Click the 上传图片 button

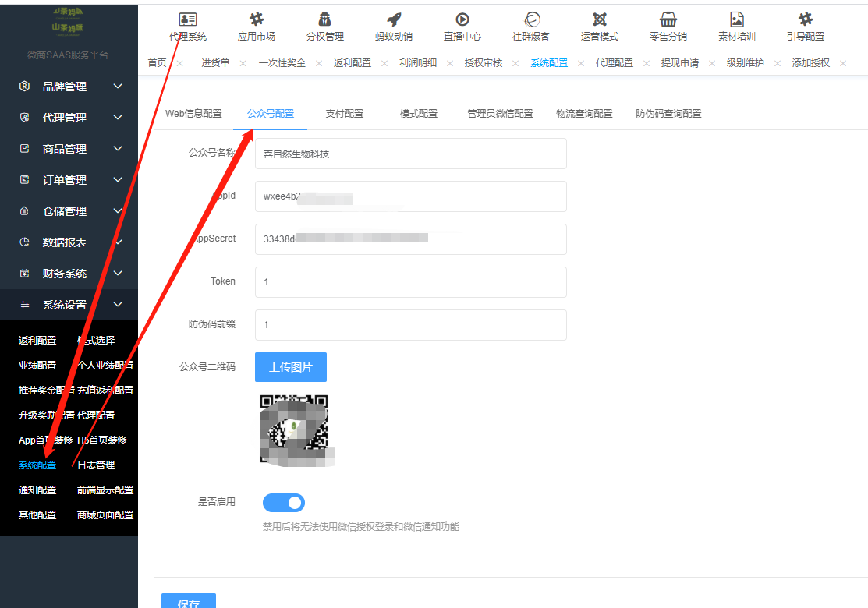(x=290, y=367)
